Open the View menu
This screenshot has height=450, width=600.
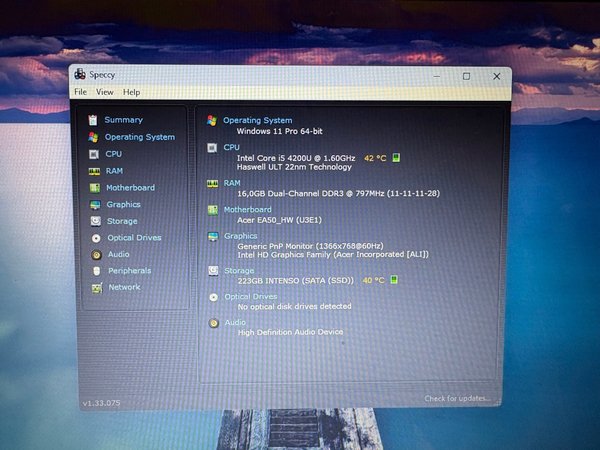[104, 92]
